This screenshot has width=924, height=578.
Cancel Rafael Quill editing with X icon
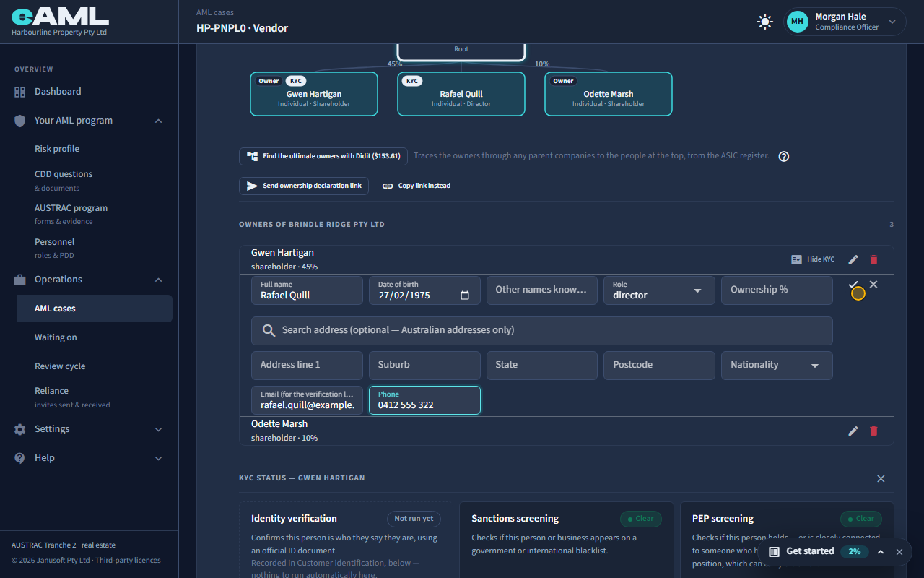click(x=873, y=285)
